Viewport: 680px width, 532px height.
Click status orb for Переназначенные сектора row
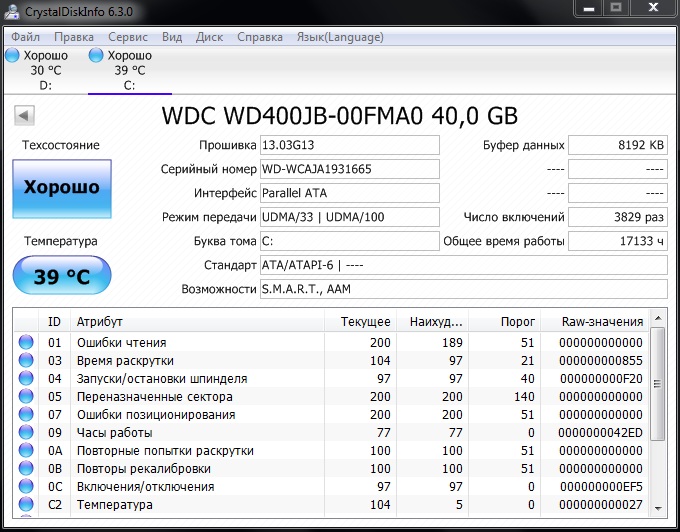pyautogui.click(x=25, y=397)
